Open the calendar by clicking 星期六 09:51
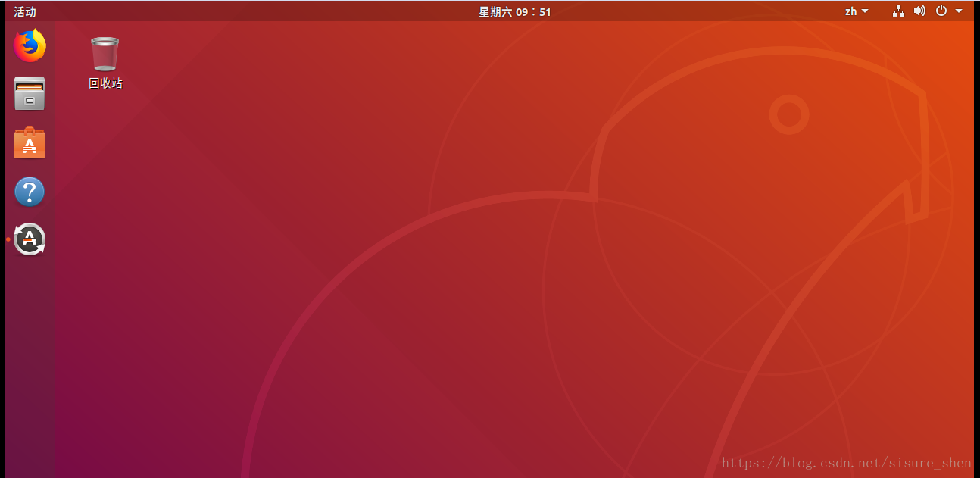Image resolution: width=980 pixels, height=478 pixels. [513, 11]
